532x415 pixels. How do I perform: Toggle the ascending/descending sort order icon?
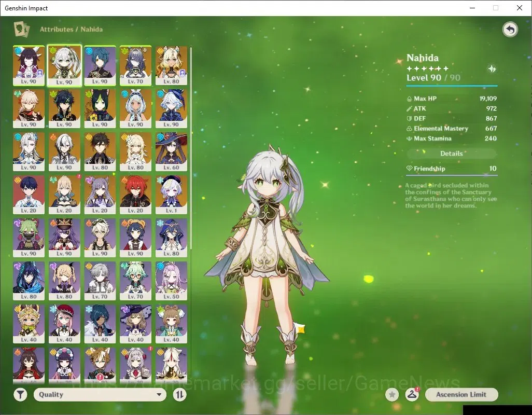(179, 395)
